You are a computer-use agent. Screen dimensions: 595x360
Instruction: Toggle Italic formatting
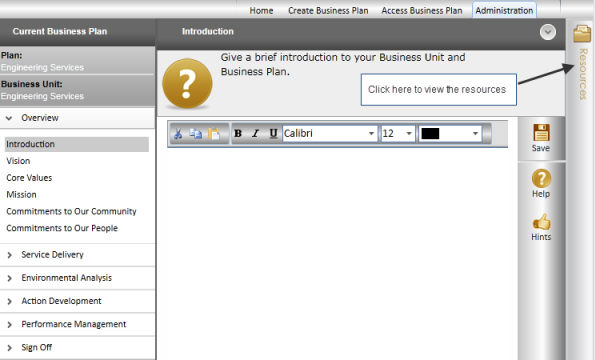point(255,134)
